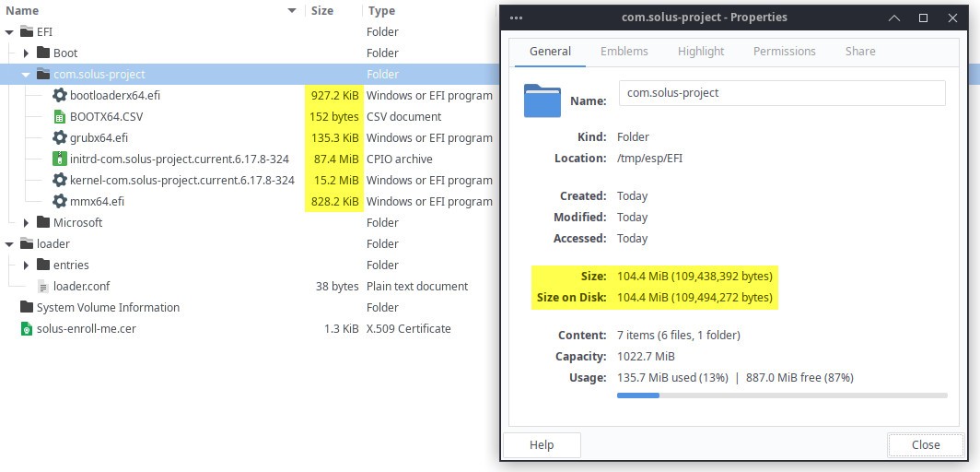The height and width of the screenshot is (472, 980).
Task: Click the 135.3 KiB size value
Action: pos(335,138)
